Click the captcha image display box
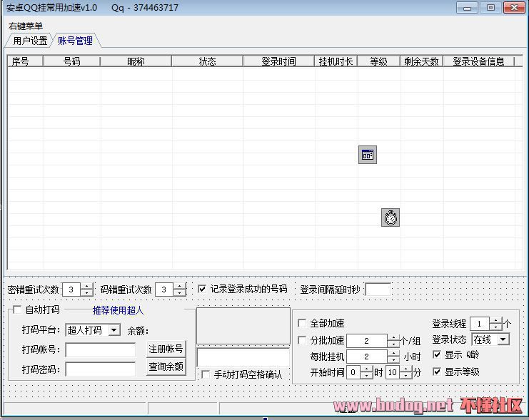Viewport: 529px width, 420px height. (243, 326)
